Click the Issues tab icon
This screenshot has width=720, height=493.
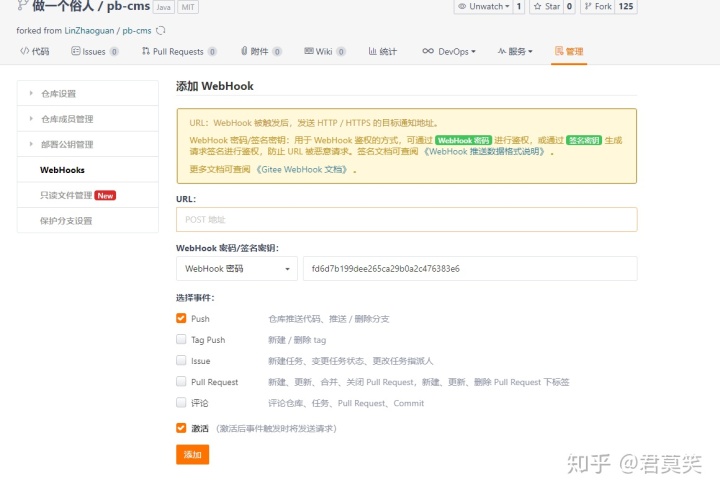76,51
